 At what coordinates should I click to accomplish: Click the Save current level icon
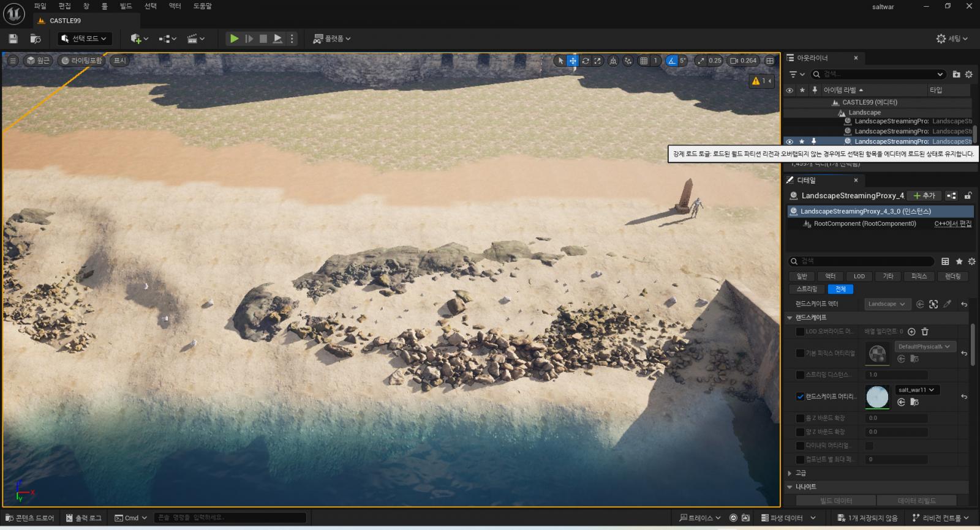point(13,39)
